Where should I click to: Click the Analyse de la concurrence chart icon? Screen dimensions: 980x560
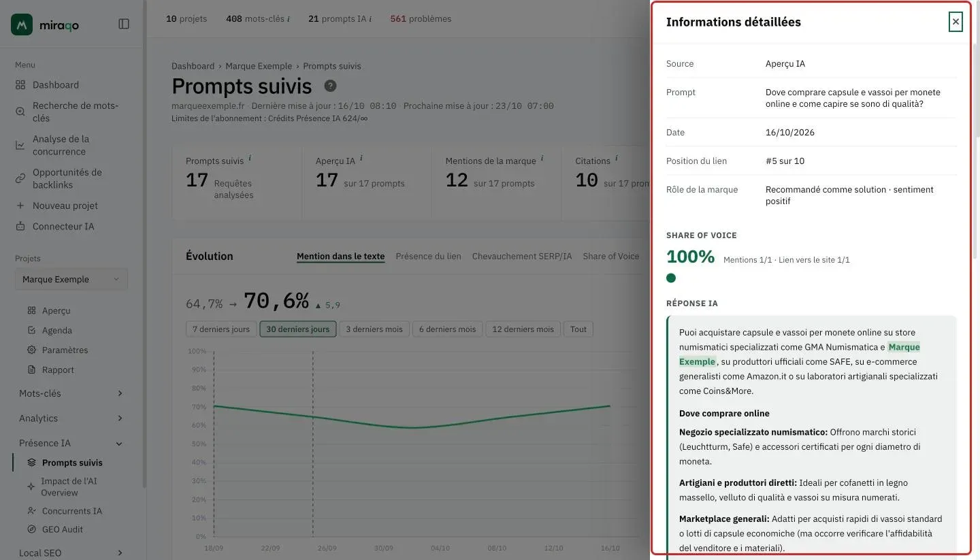pos(20,145)
